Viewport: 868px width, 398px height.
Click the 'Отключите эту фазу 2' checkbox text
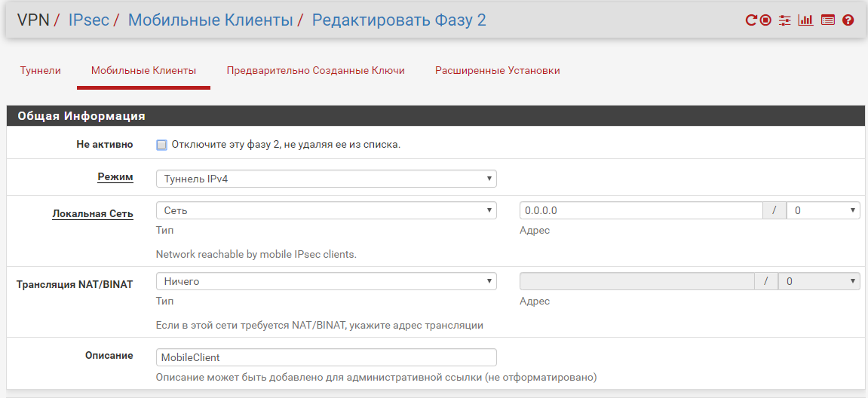coord(287,145)
